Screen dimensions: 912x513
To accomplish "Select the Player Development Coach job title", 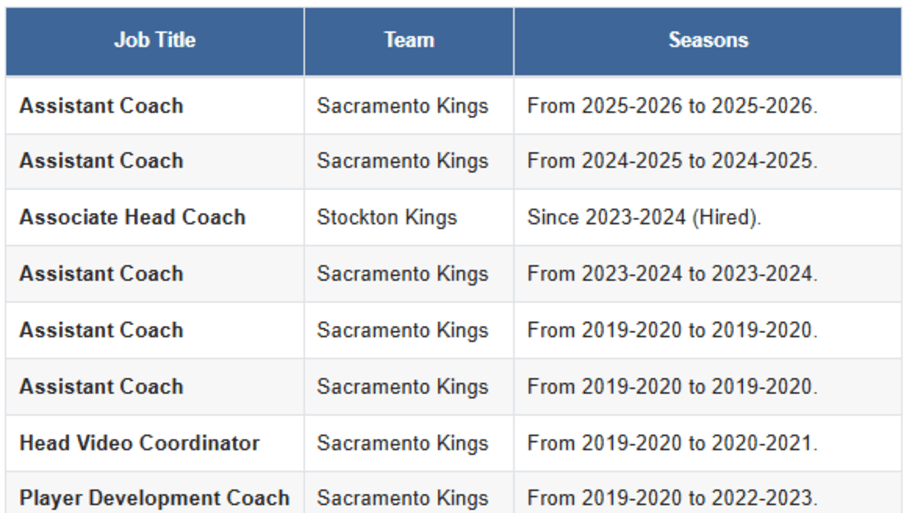I will click(155, 498).
